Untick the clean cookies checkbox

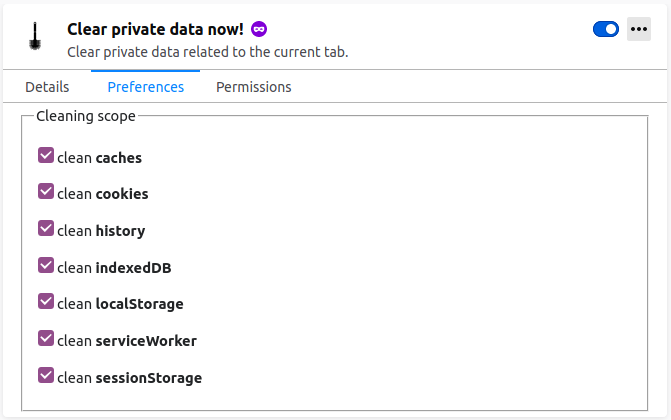46,192
